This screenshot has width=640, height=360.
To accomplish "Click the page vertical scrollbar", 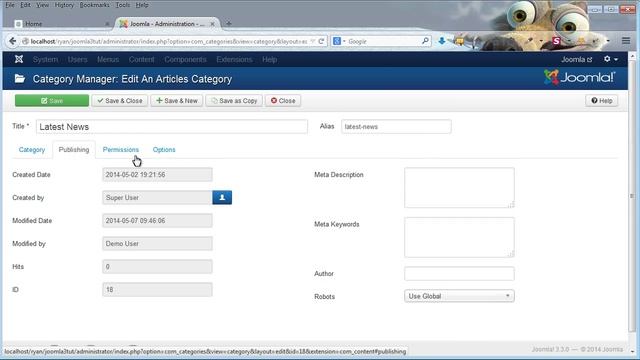I will (x=632, y=196).
